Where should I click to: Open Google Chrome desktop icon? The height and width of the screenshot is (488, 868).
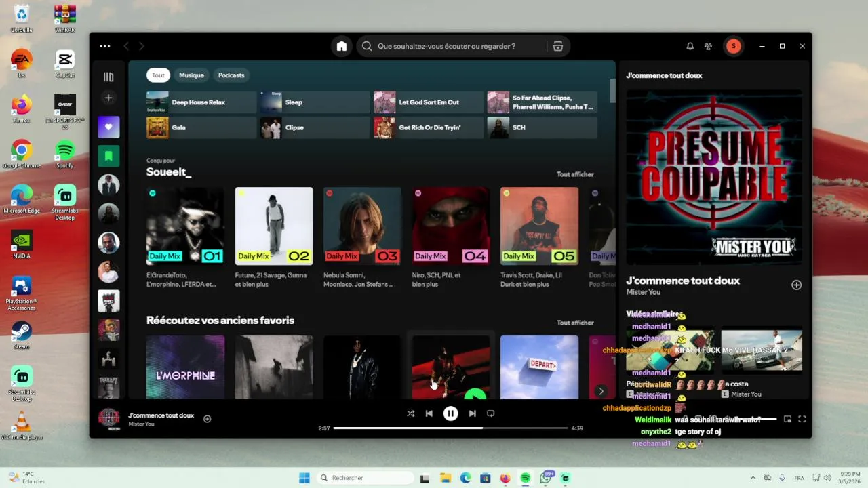tap(21, 155)
